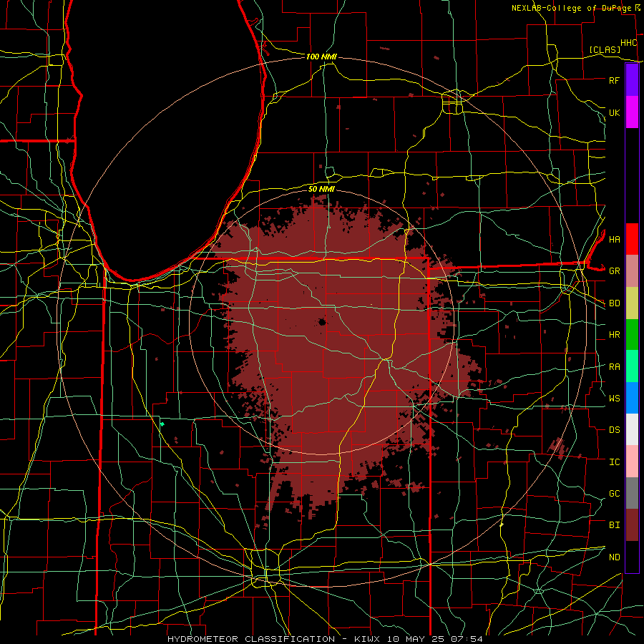This screenshot has height=644, width=644.
Task: Click the RF legend label
Action: [x=615, y=80]
